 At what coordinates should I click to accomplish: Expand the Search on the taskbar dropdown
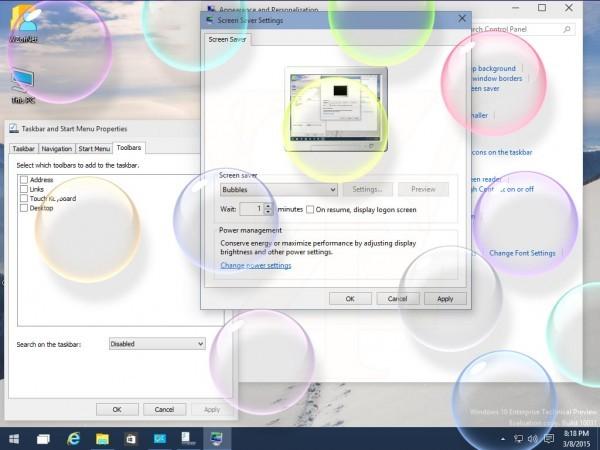[x=157, y=344]
